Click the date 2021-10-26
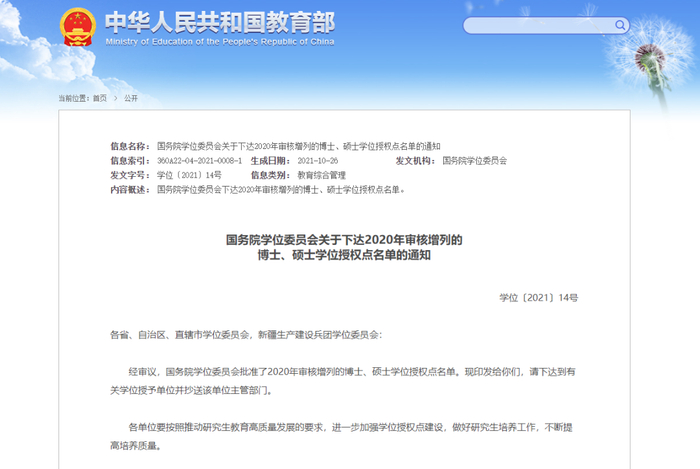Viewport: 700px width, 469px height. pyautogui.click(x=317, y=161)
